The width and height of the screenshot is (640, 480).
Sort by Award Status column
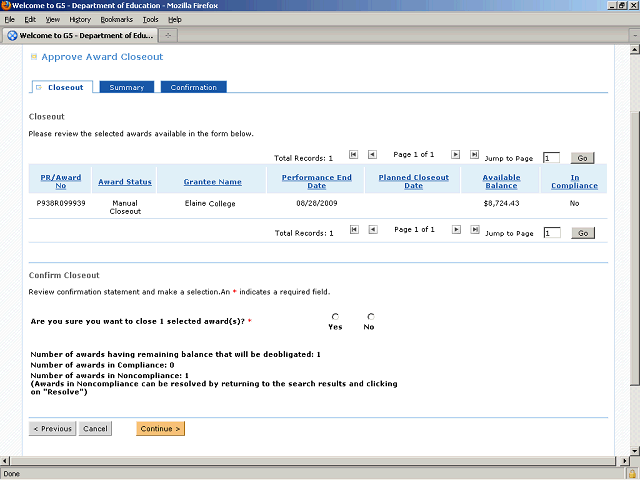(x=124, y=182)
